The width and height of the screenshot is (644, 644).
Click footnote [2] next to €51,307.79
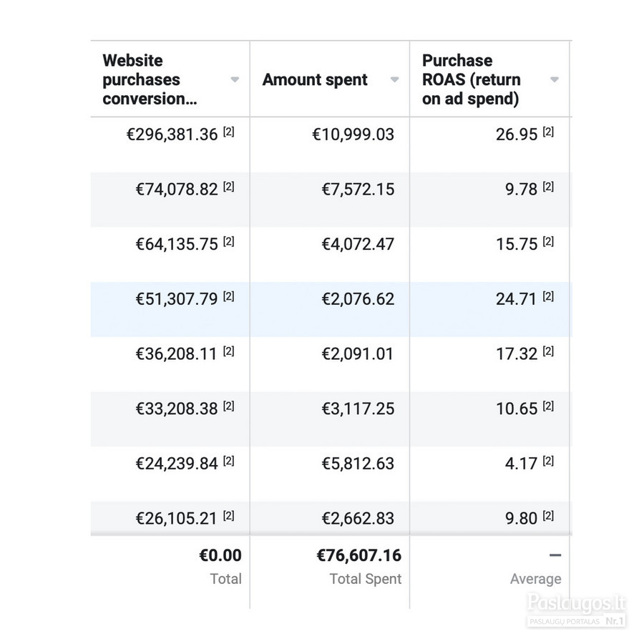click(229, 296)
